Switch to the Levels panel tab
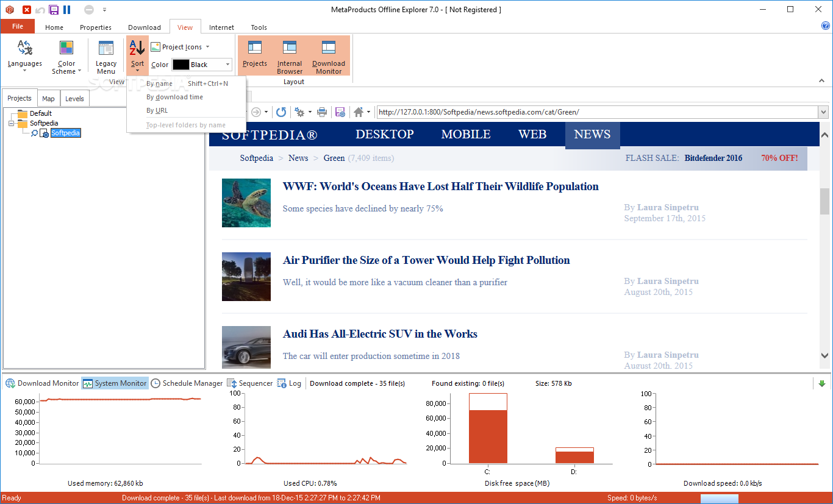This screenshot has width=833, height=504. coord(74,99)
